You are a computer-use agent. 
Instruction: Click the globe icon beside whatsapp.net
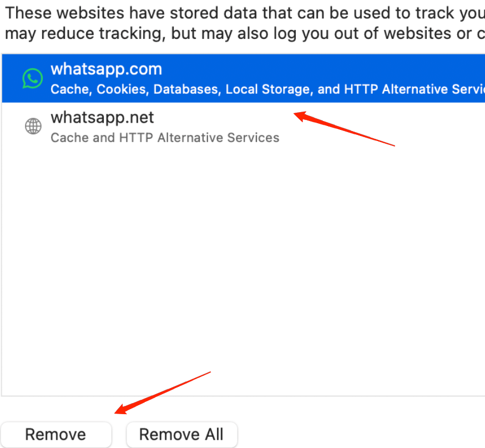pos(33,127)
